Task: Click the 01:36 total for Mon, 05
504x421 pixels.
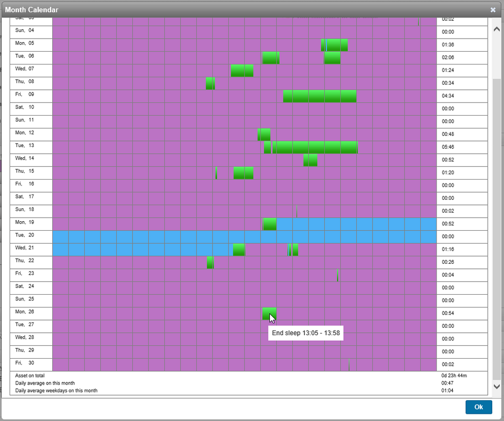Action: [x=448, y=45]
